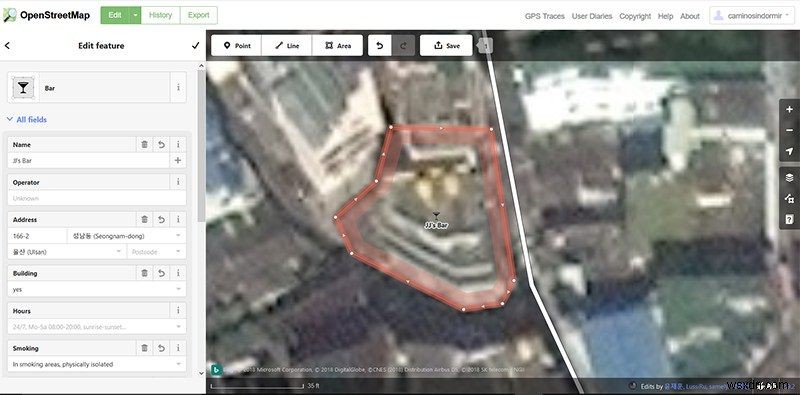
Task: Open the Seongnam-dong address dropdown
Action: click(127, 236)
